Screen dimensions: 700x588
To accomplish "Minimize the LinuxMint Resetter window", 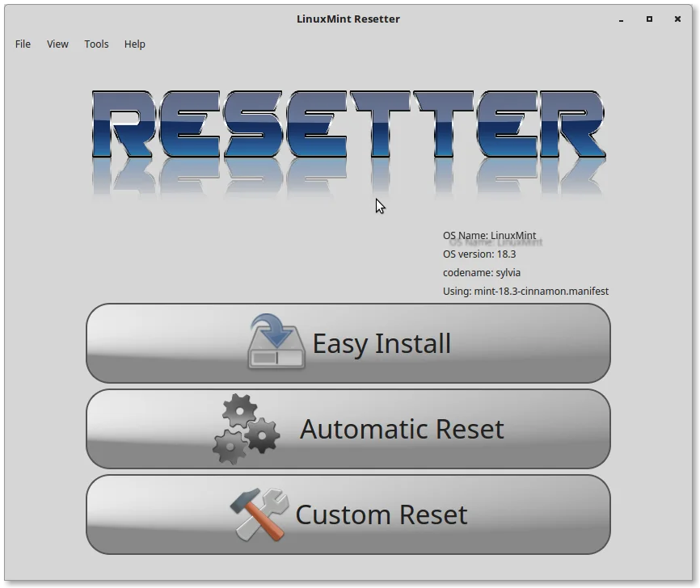I will coord(621,19).
